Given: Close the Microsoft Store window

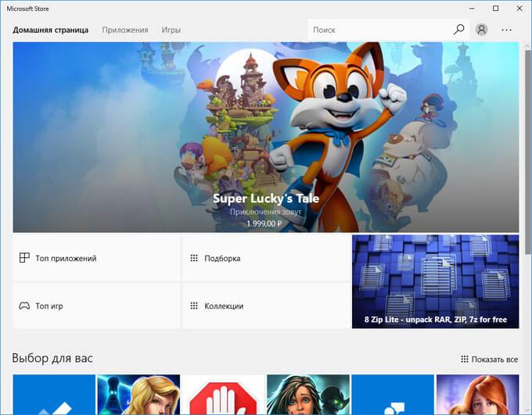Looking at the screenshot, I should 519,9.
